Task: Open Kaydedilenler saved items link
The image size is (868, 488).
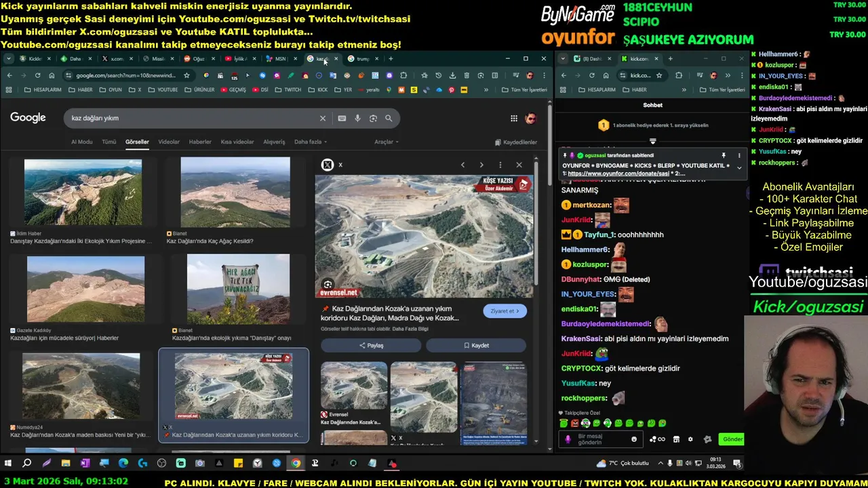Action: (516, 142)
